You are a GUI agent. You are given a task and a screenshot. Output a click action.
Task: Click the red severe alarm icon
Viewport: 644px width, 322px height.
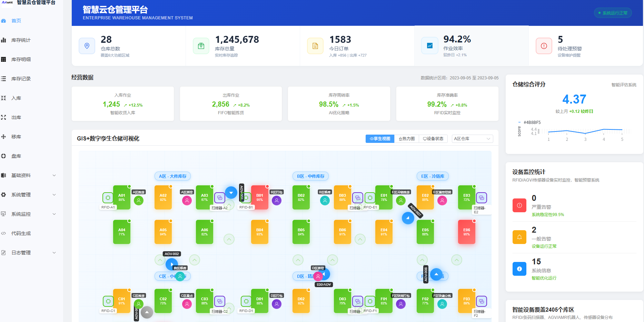pos(519,205)
